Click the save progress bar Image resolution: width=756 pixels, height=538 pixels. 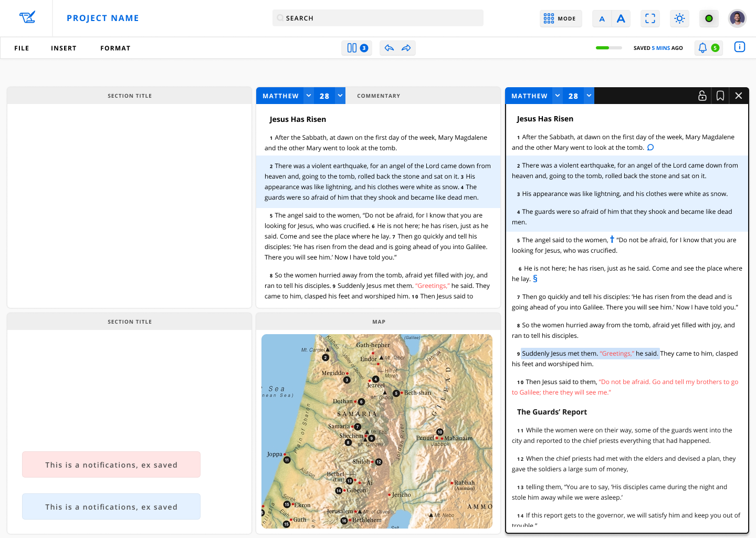pyautogui.click(x=609, y=48)
